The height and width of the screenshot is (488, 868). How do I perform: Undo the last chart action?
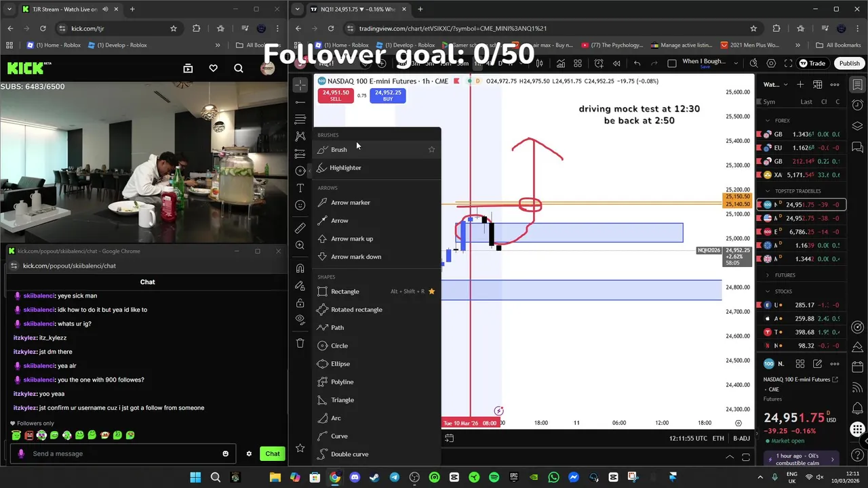[637, 63]
